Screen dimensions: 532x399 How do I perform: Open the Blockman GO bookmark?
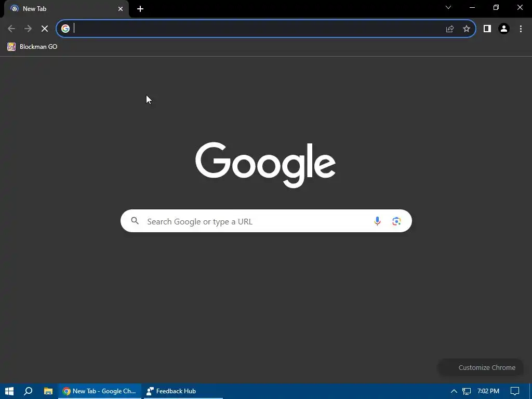[x=32, y=47]
